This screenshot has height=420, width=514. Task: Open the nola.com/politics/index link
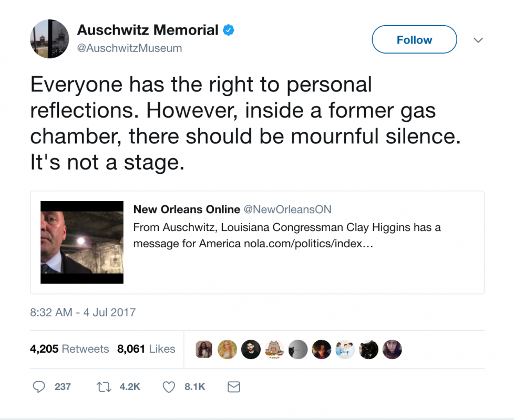[x=309, y=244]
